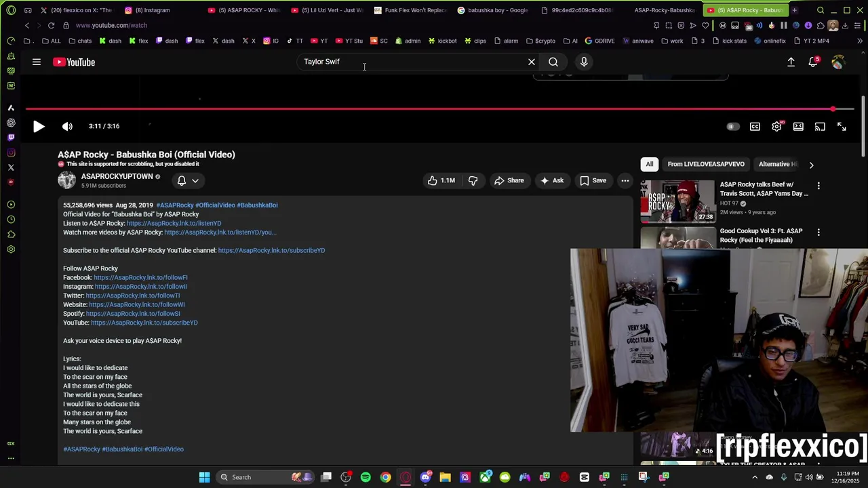The height and width of the screenshot is (488, 868).
Task: Share the video
Action: (509, 180)
